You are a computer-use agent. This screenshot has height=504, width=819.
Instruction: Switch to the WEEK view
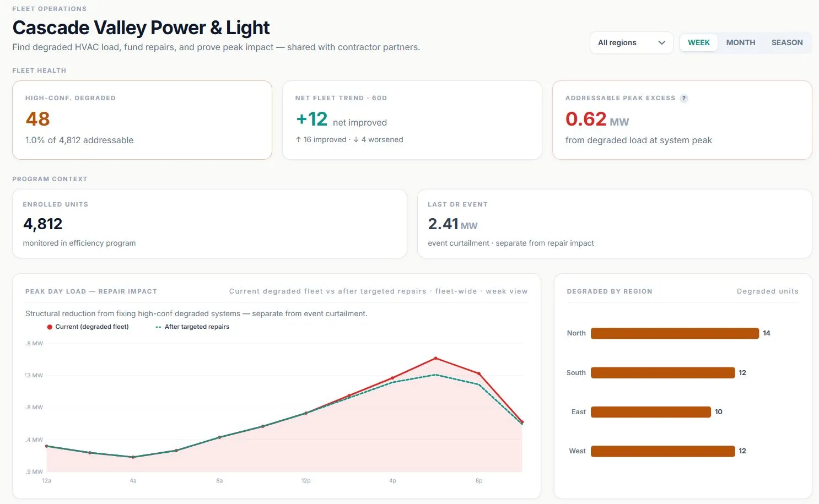[698, 42]
